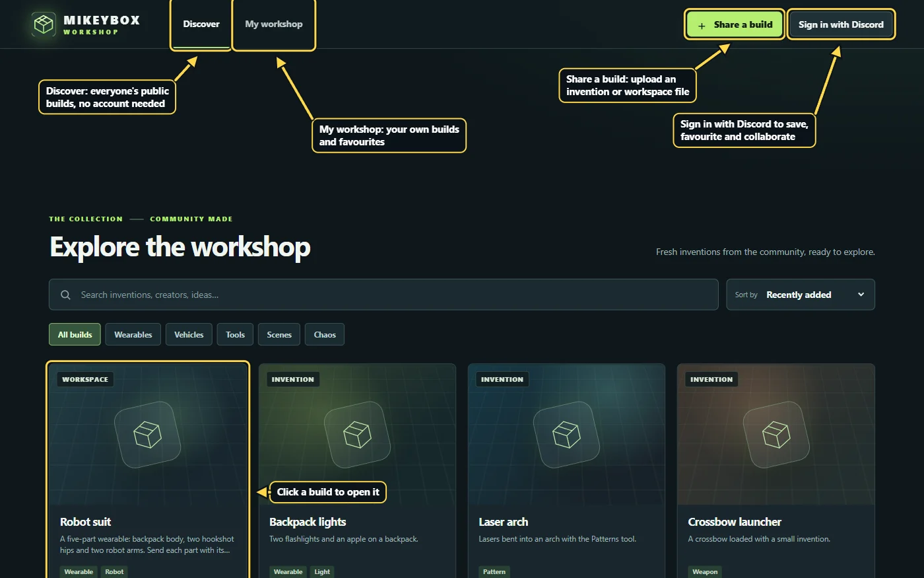Image resolution: width=924 pixels, height=578 pixels.
Task: Show only Scenes builds
Action: pos(279,335)
